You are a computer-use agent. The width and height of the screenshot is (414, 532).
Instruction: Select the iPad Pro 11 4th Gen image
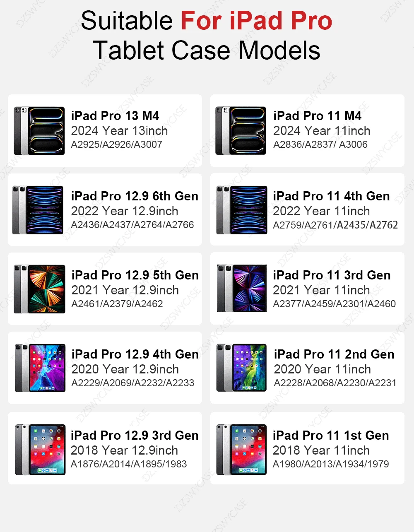[x=242, y=210]
